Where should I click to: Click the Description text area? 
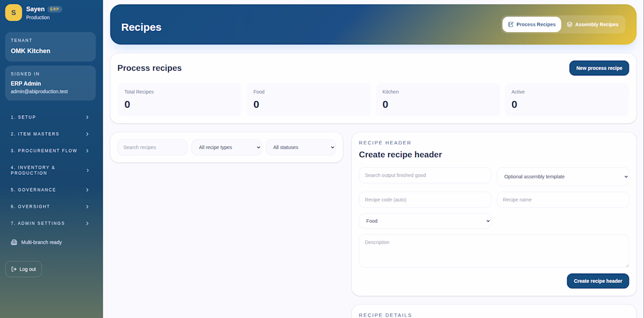click(x=494, y=251)
